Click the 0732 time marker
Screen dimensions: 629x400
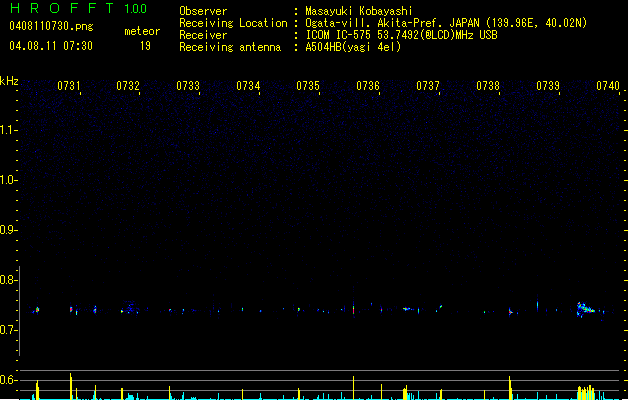[128, 86]
